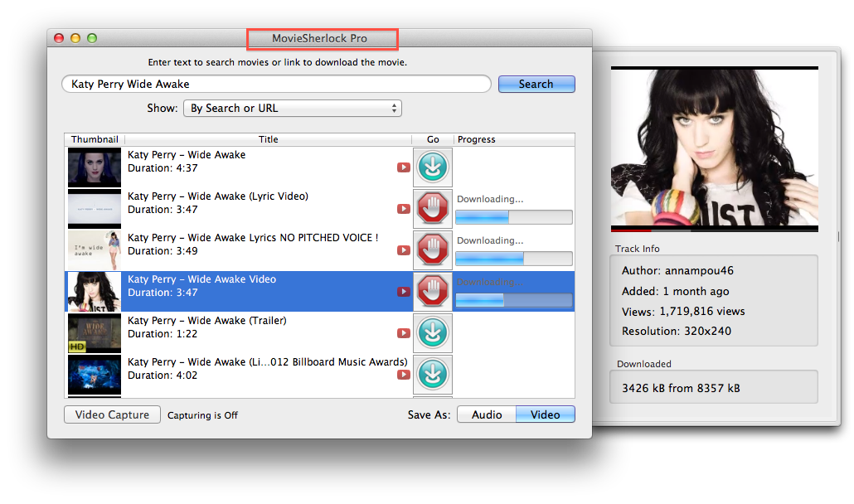Screen dimensions: 854x504
Task: Download the Billboard Music Awards video
Action: tap(433, 374)
